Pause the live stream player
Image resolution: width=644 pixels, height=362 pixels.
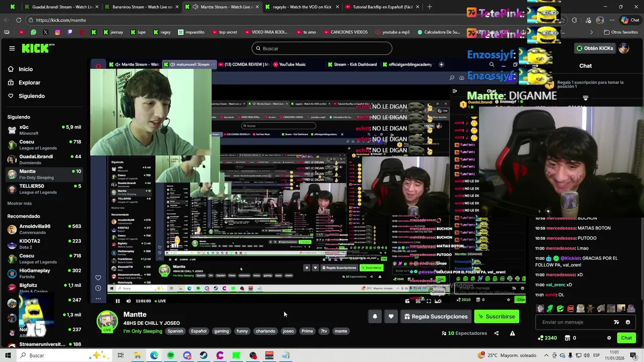[118, 301]
